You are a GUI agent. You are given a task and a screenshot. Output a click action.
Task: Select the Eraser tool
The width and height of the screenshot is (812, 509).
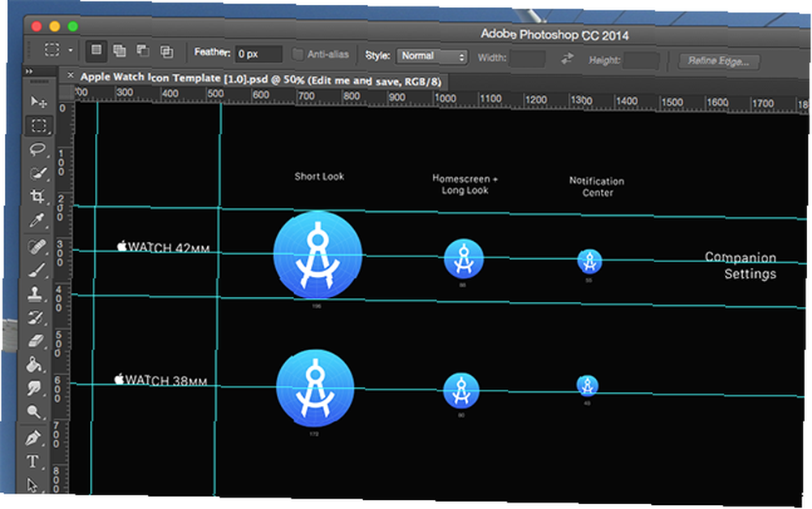(x=35, y=341)
